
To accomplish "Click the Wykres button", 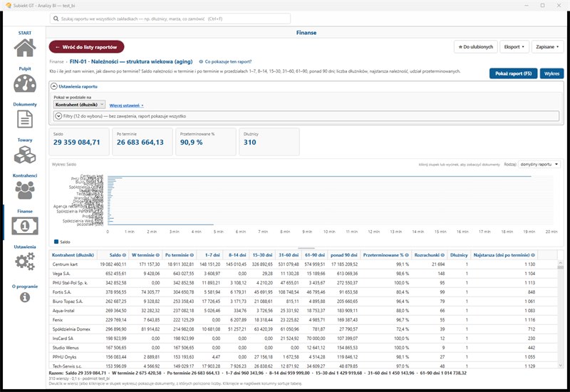I will [551, 73].
